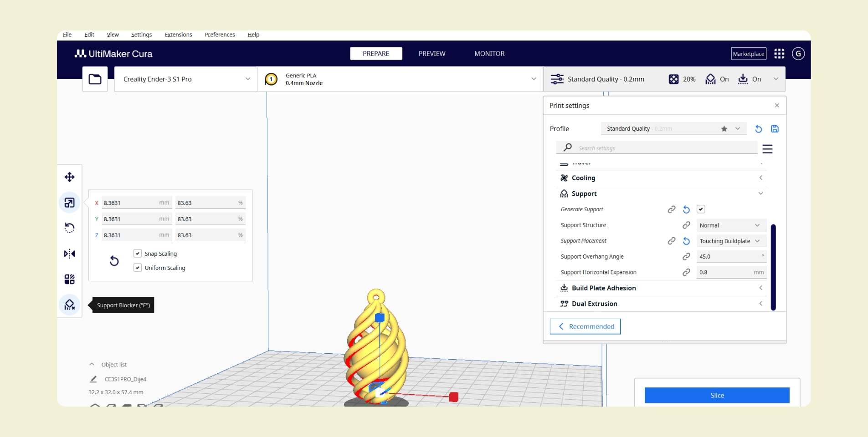Reset profile changes with the undo arrow
Viewport: 868px width, 437px height.
[x=758, y=129]
